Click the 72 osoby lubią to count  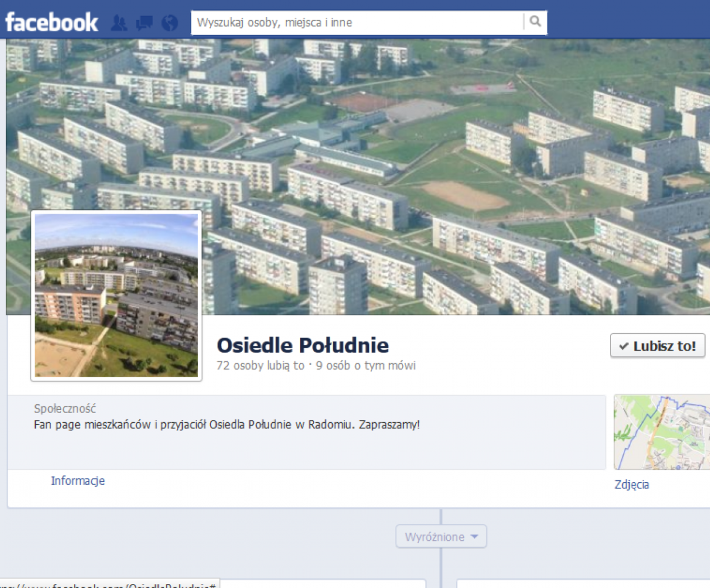[x=260, y=366]
